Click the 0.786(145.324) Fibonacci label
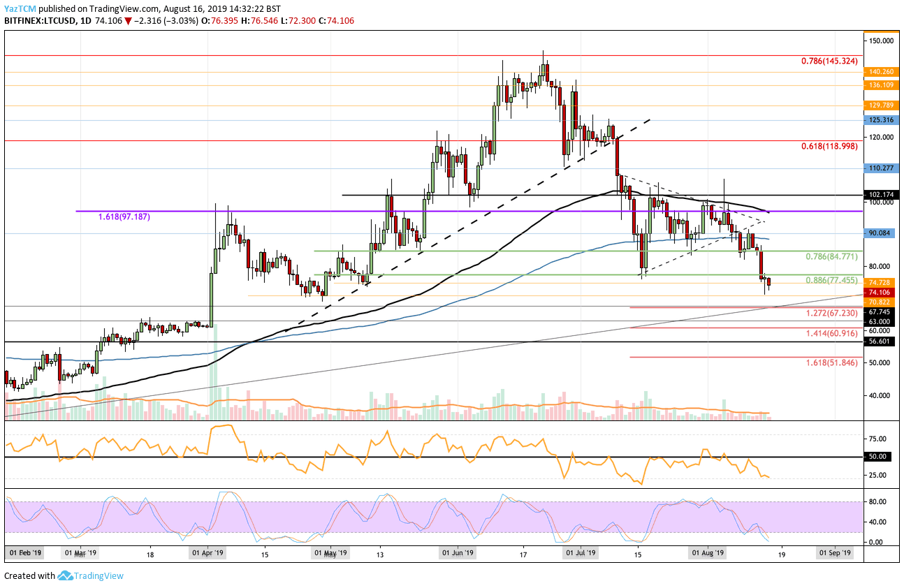Viewport: 904px width, 588px height. click(x=831, y=61)
